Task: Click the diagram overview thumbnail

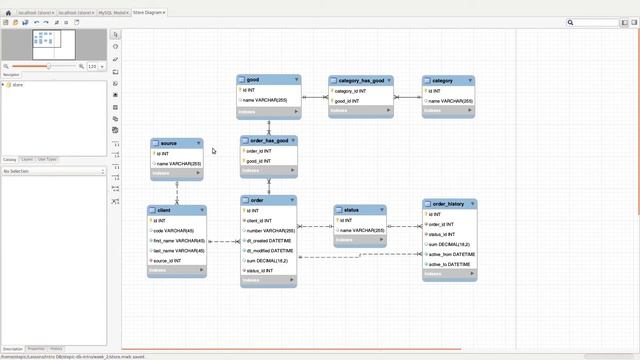Action: point(54,45)
